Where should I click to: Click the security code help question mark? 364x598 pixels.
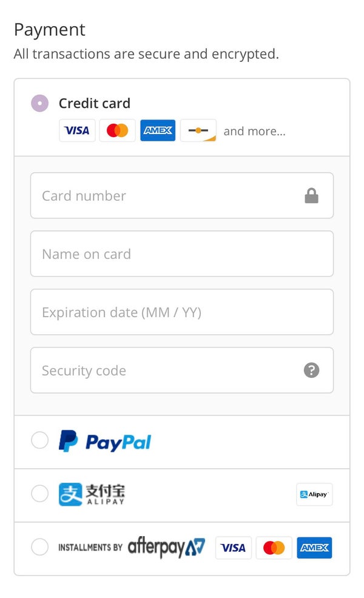coord(311,371)
